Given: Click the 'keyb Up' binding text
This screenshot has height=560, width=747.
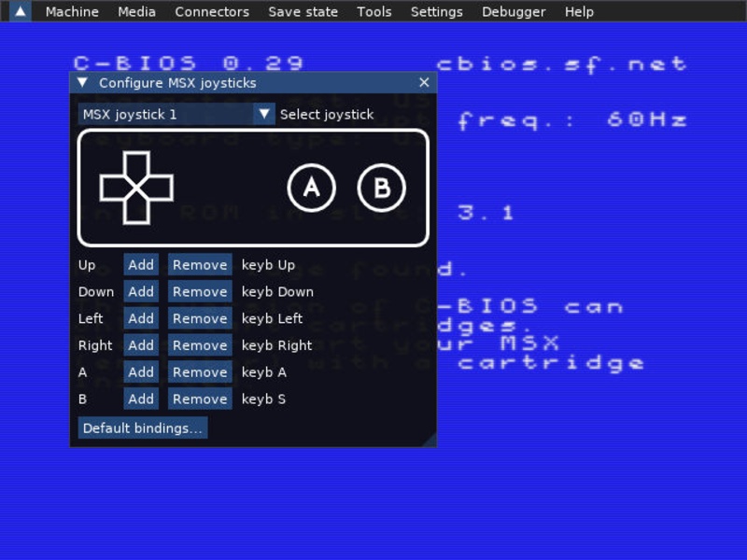Looking at the screenshot, I should tap(268, 265).
